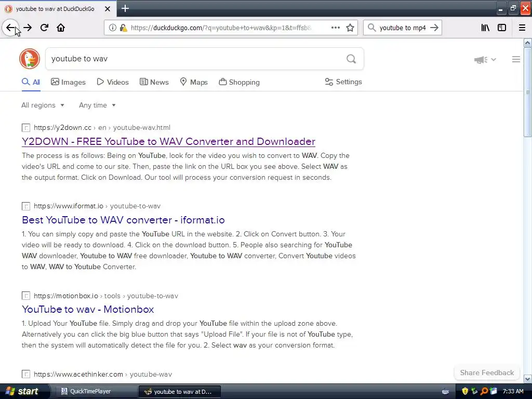
Task: Focus the 'youtube to mp4' search box
Action: [403, 28]
